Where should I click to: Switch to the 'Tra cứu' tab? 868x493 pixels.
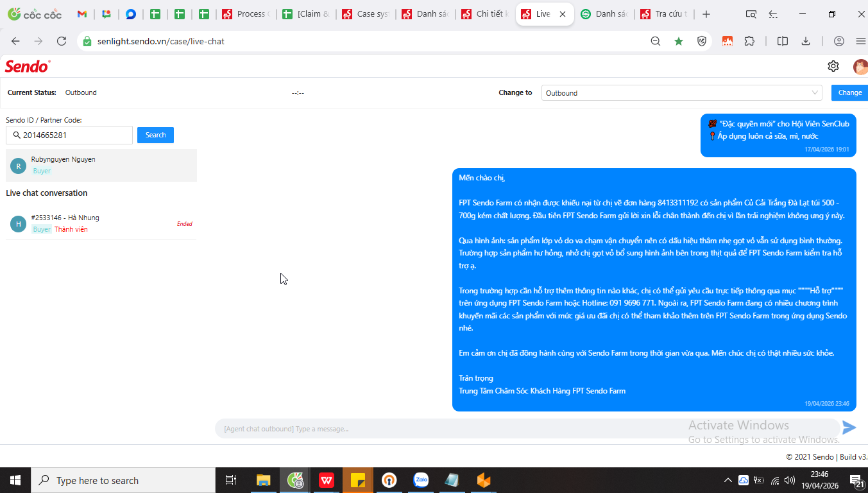tap(665, 14)
